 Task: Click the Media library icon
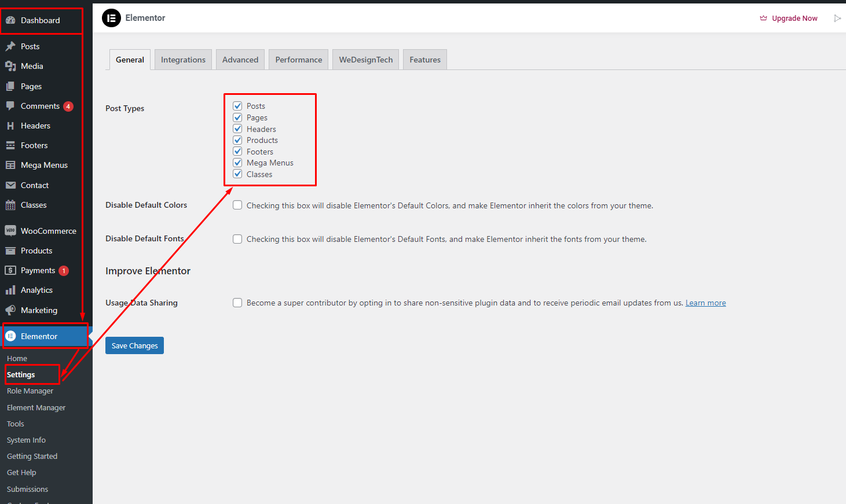(10, 66)
